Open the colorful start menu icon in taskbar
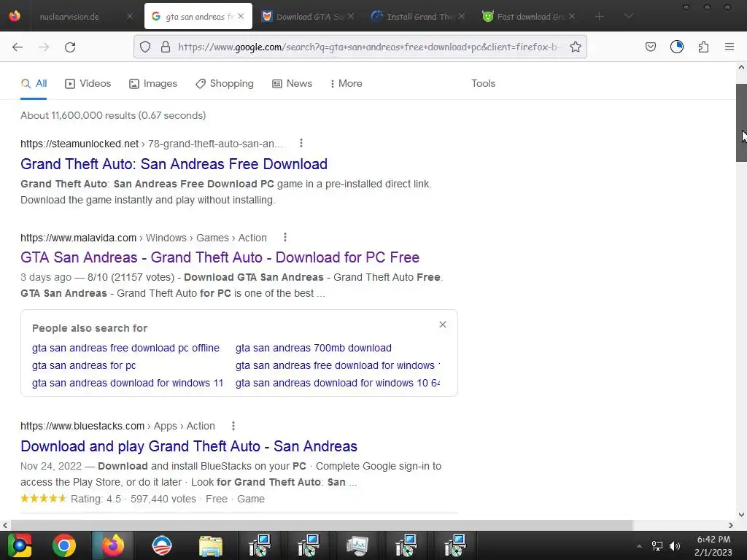 (20, 545)
